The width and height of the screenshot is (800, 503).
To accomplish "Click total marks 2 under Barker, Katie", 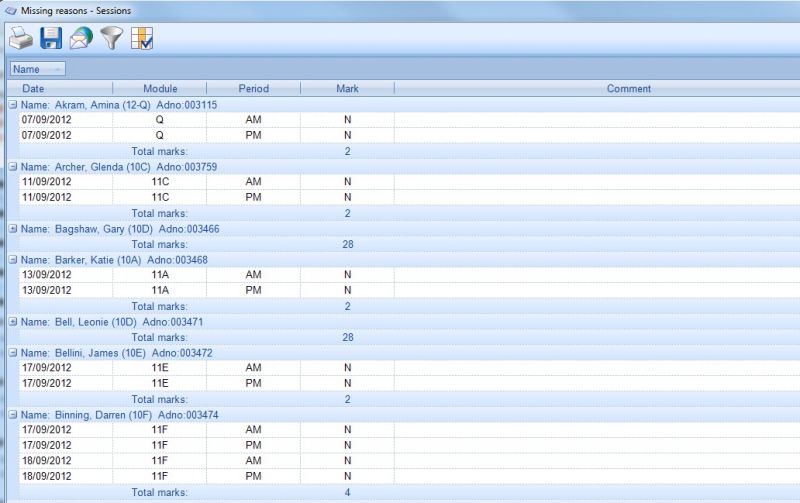I will pyautogui.click(x=347, y=306).
